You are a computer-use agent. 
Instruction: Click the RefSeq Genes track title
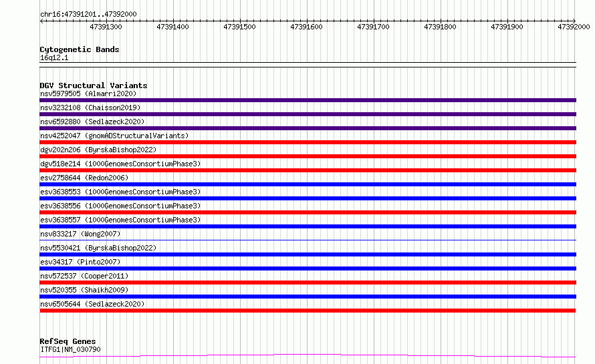tap(68, 342)
